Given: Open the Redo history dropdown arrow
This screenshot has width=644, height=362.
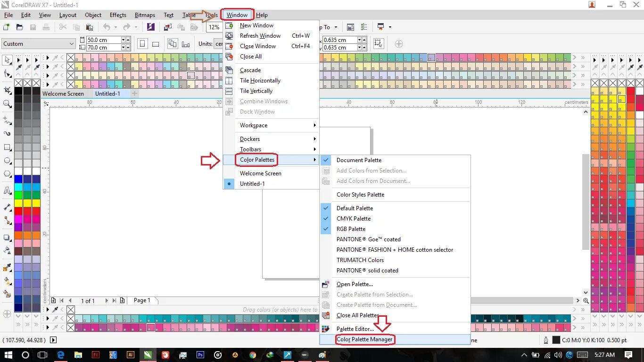Looking at the screenshot, I should pyautogui.click(x=135, y=27).
